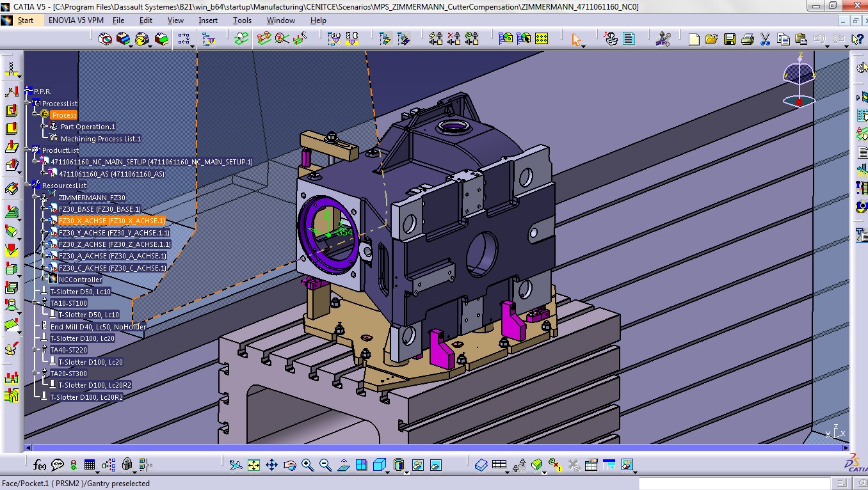Select Process in the specification tree
This screenshot has height=490, width=868.
tap(64, 115)
